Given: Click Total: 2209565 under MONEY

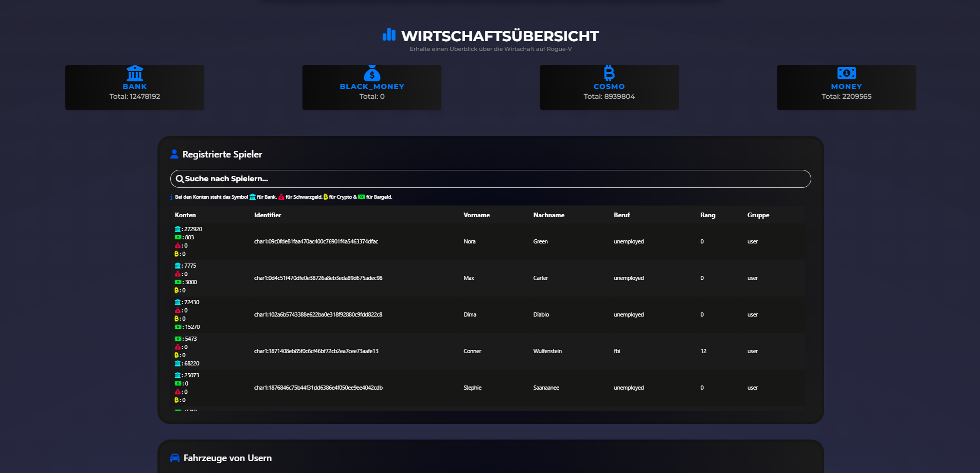Looking at the screenshot, I should (846, 96).
